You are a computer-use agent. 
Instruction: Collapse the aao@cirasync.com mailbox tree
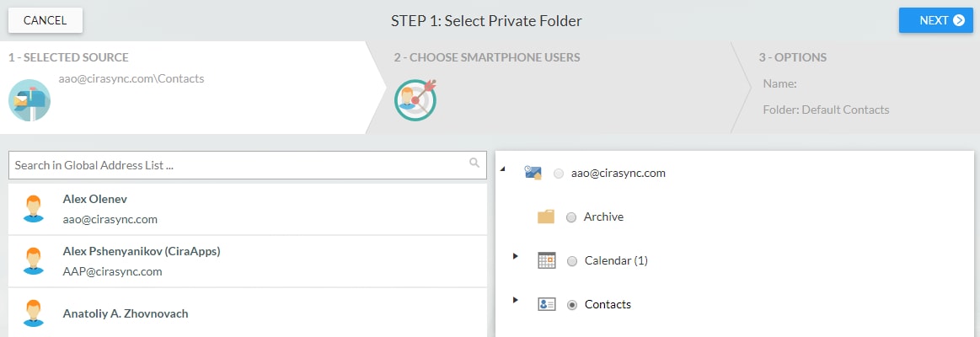[x=503, y=169]
